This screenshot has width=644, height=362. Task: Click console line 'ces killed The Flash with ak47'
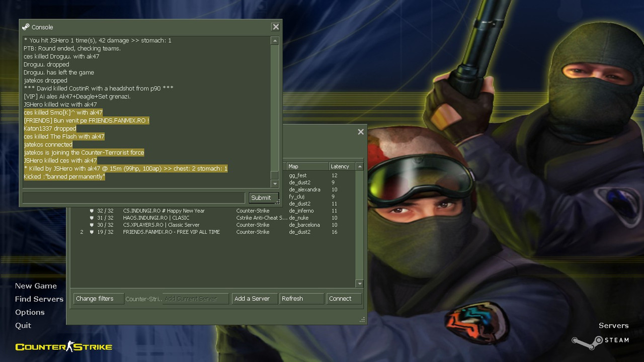click(x=64, y=136)
